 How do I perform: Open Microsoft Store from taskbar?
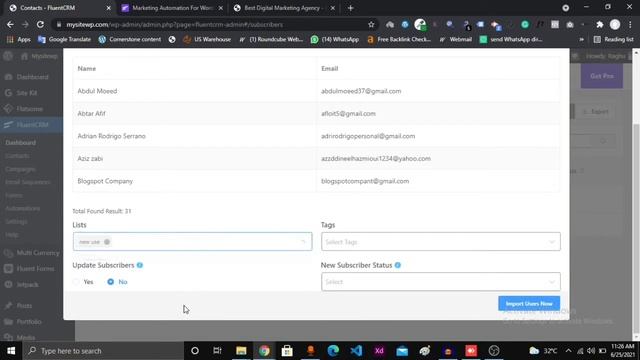click(x=287, y=351)
